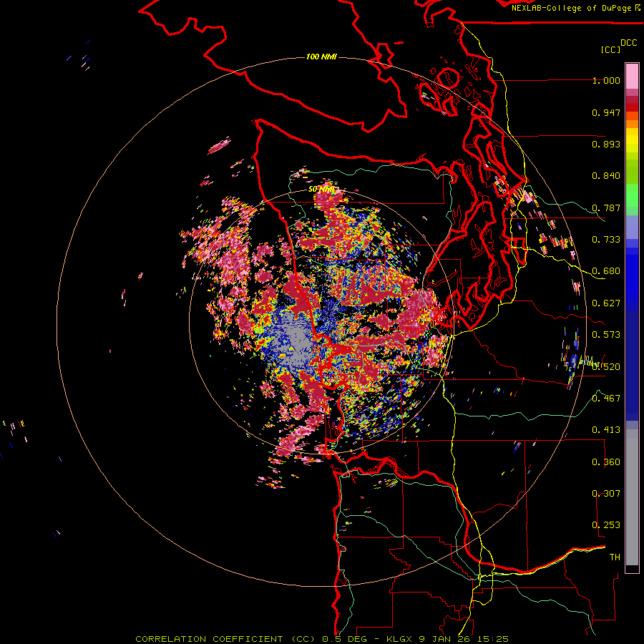
Task: Click the 0.787 scale value
Action: pyautogui.click(x=606, y=208)
